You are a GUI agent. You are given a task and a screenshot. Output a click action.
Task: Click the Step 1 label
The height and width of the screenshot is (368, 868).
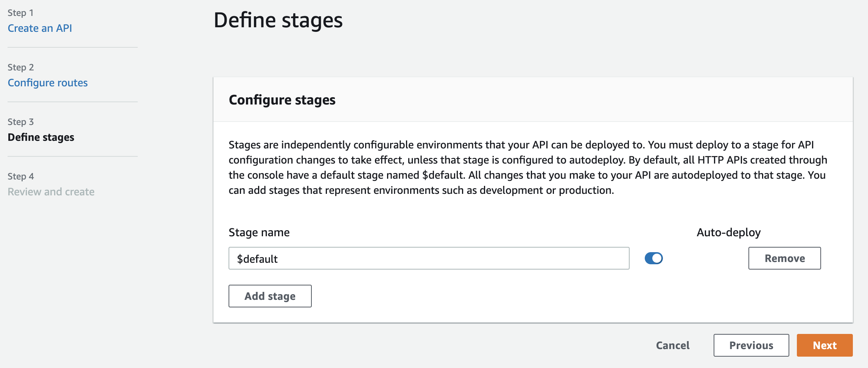point(21,13)
